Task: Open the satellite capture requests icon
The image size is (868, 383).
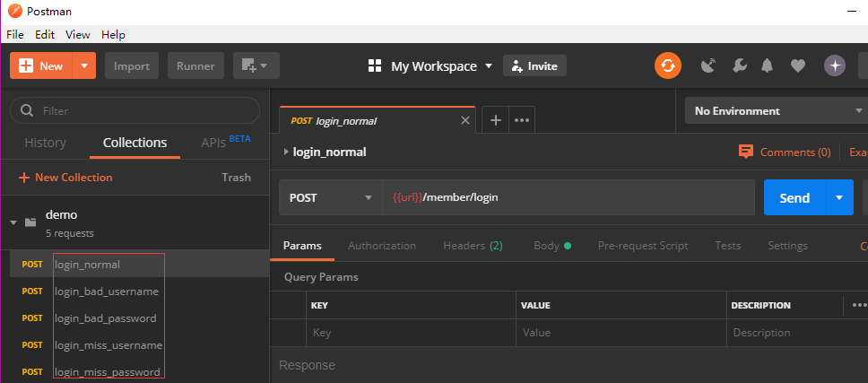Action: click(708, 65)
